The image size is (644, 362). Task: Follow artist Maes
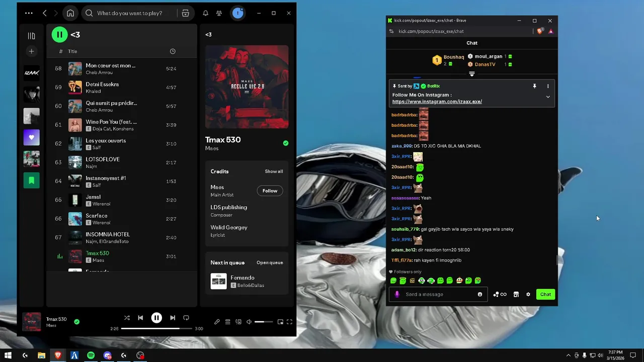270,191
